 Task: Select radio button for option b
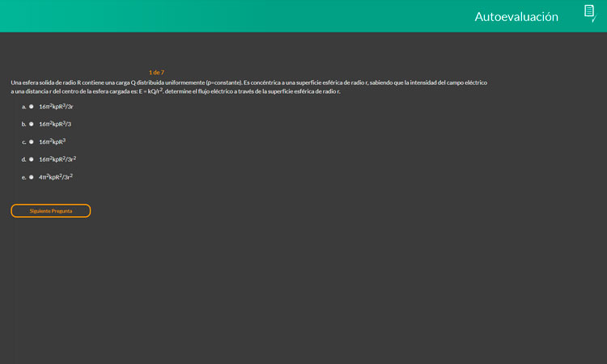point(32,125)
